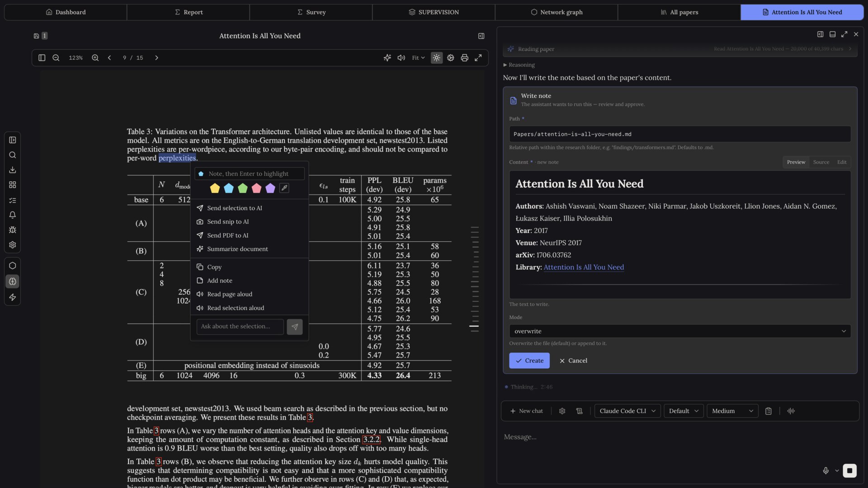Screen dimensions: 868x488
Task: Click the Create note button
Action: [529, 361]
